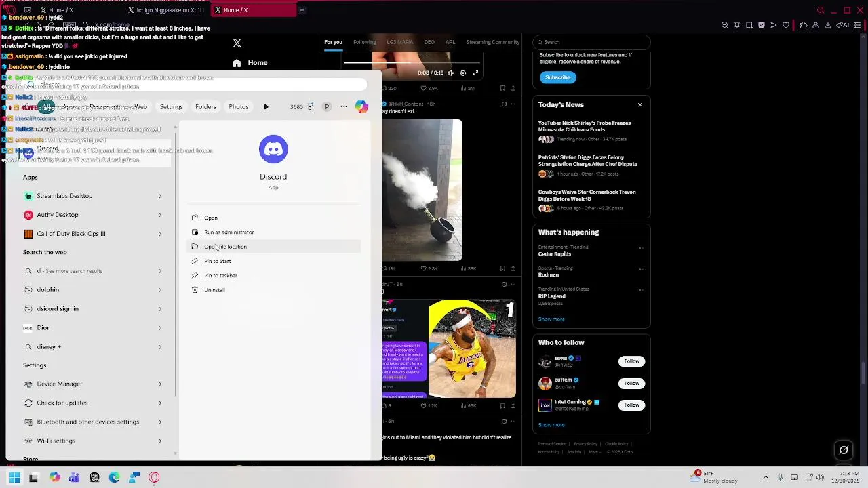Open the 3685 rewards points badge
868x488 pixels.
point(301,106)
